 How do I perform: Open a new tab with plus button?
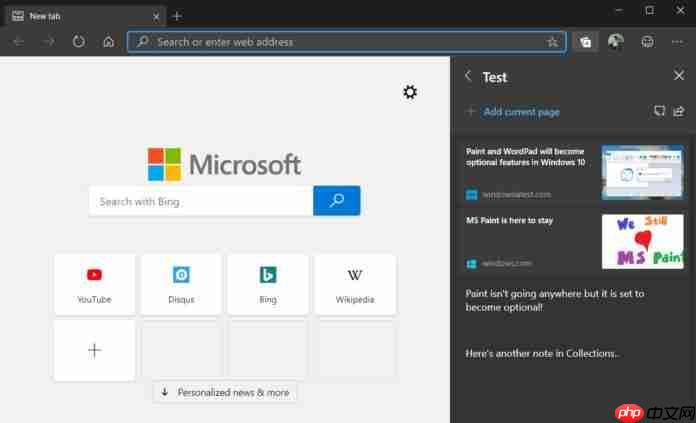(177, 16)
